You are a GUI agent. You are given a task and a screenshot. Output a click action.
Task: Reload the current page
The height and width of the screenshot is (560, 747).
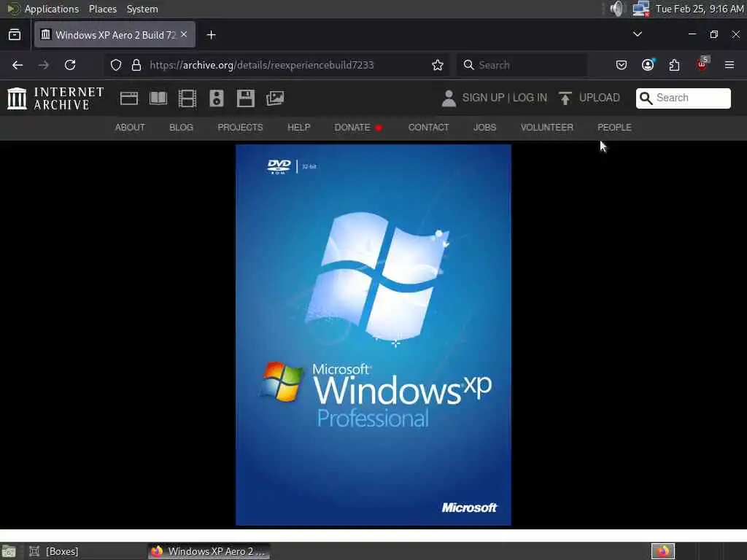click(x=70, y=65)
